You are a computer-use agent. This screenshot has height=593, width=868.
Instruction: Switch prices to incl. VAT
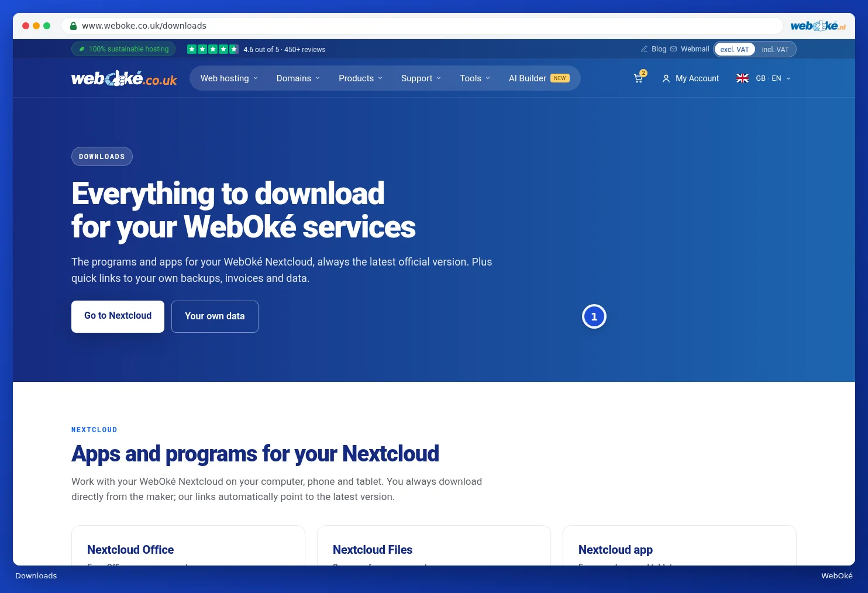click(x=775, y=49)
